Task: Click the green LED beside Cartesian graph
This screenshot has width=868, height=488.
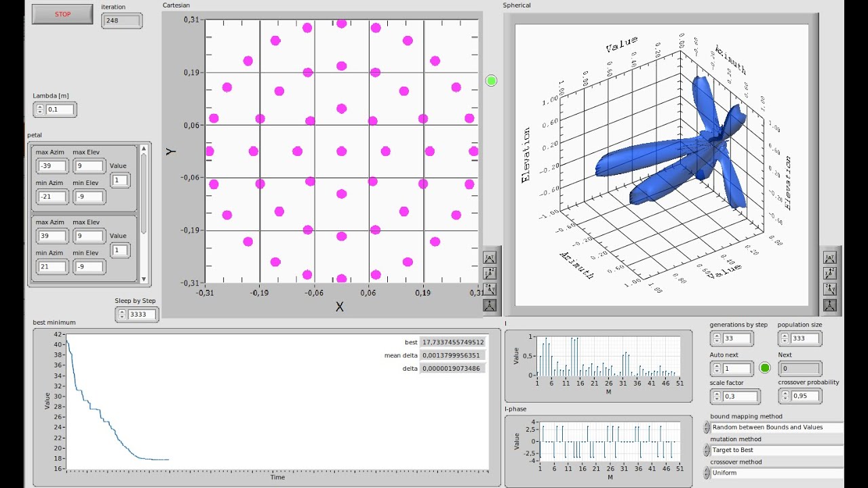Action: pyautogui.click(x=492, y=81)
